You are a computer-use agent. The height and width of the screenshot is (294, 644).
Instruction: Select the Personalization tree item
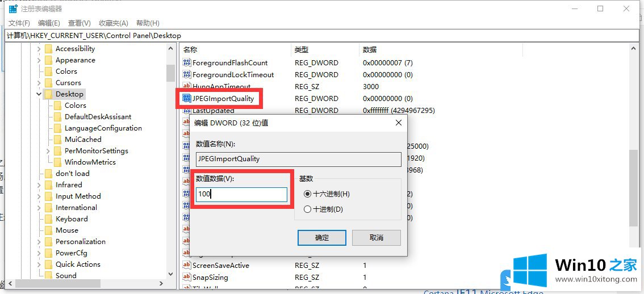(x=81, y=242)
